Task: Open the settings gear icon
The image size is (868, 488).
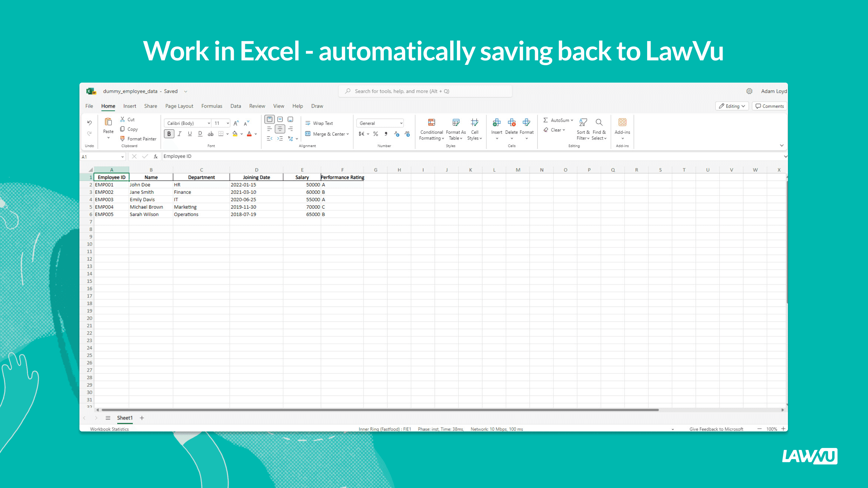Action: click(x=749, y=91)
